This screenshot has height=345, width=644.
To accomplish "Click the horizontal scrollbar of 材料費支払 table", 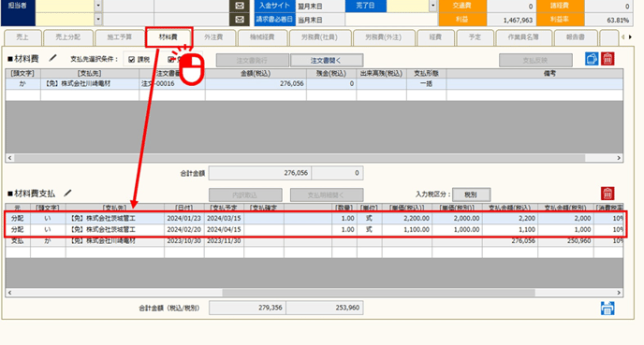I will click(x=315, y=293).
